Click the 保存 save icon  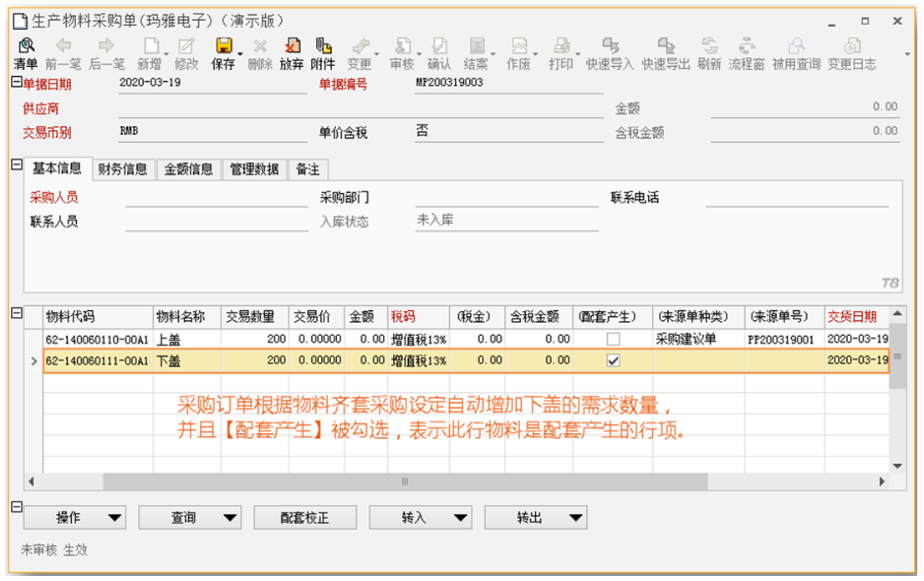coord(223,54)
